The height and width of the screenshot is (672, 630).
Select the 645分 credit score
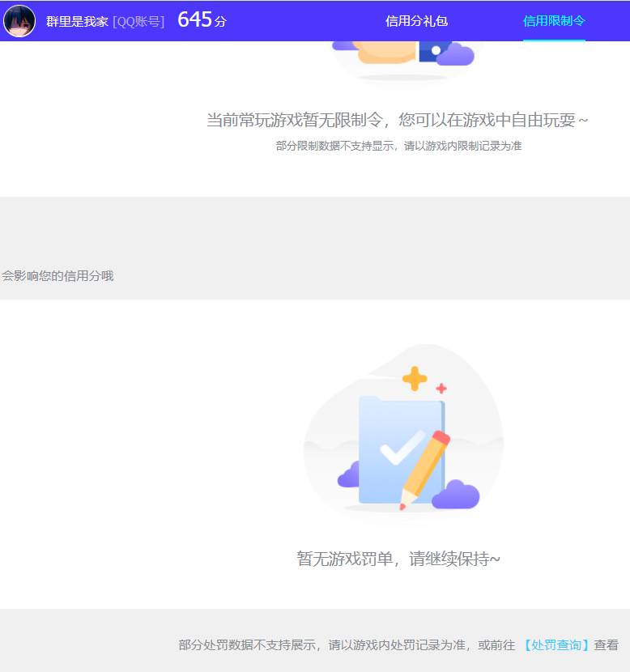coord(202,19)
